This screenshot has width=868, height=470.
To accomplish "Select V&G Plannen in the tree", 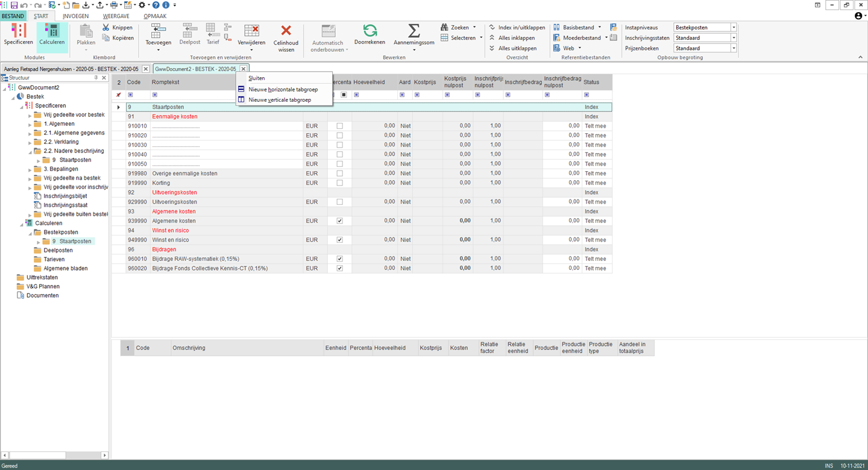I will click(x=44, y=287).
